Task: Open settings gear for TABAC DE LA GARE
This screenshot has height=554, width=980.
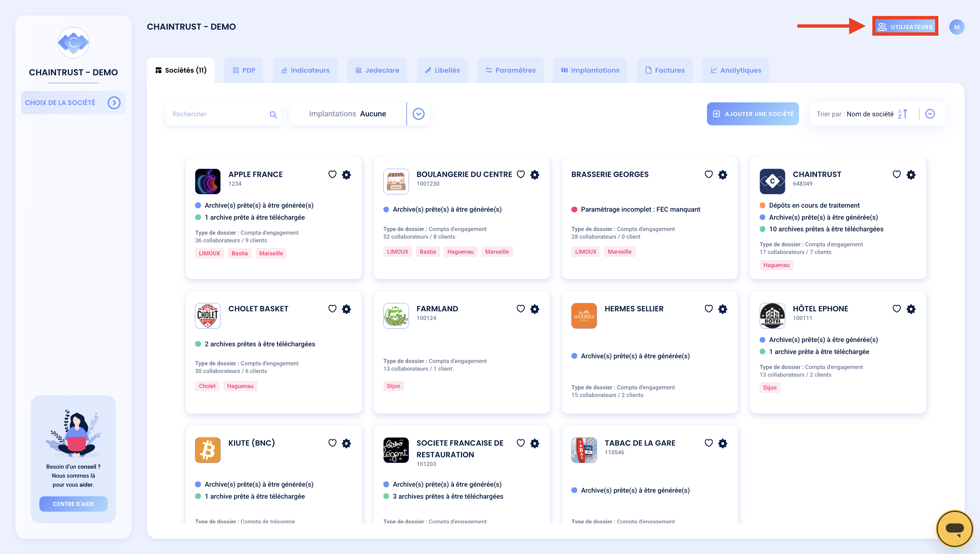Action: tap(722, 443)
